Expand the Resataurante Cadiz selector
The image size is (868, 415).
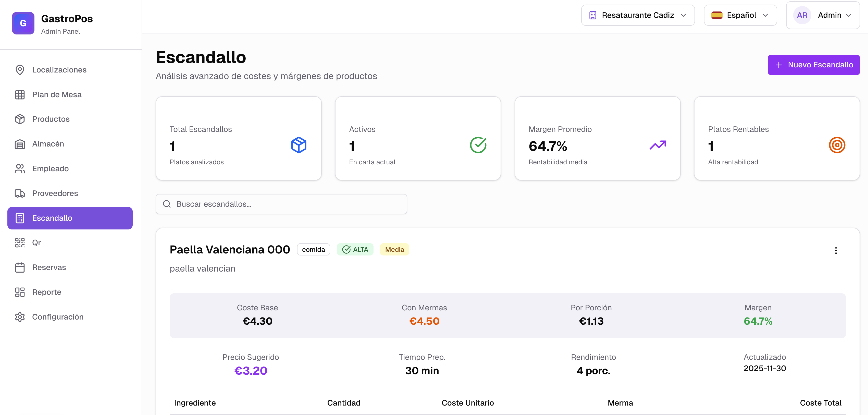click(637, 15)
